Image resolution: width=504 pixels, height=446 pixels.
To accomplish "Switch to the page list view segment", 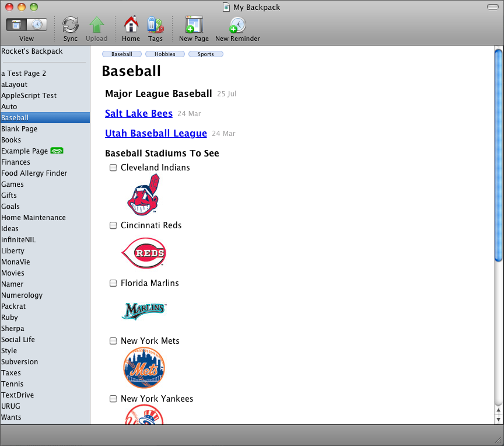I will (16, 25).
